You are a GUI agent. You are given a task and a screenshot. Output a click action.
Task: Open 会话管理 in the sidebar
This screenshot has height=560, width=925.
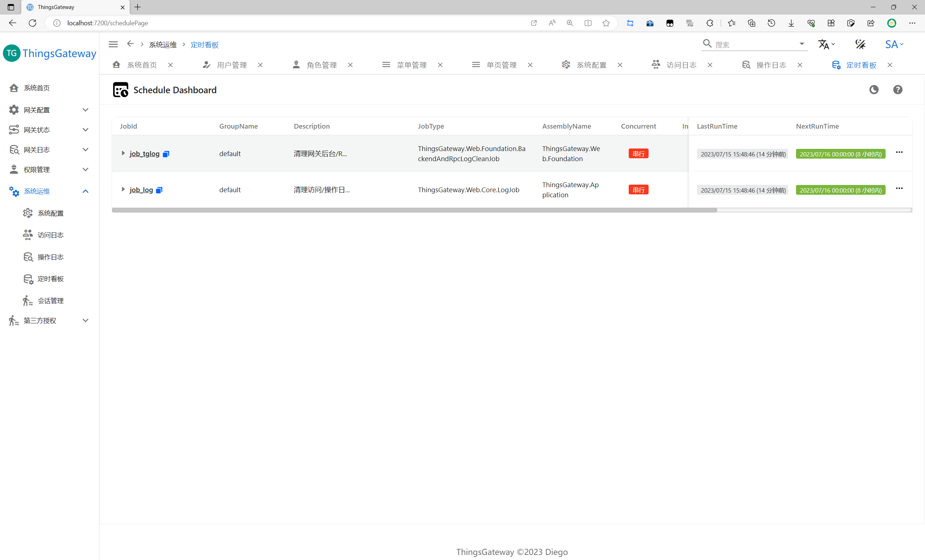[50, 301]
